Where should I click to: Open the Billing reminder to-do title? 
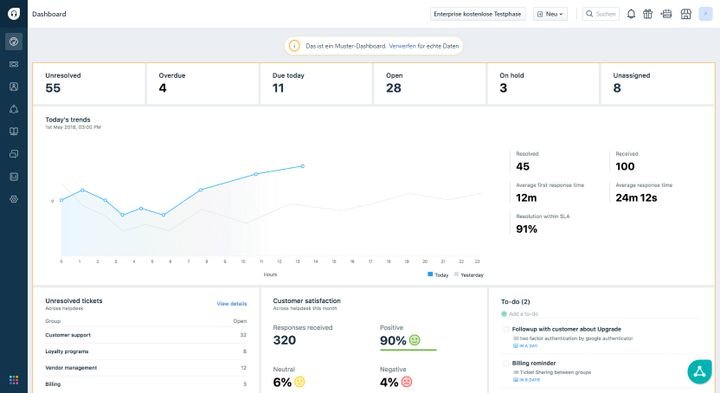click(x=534, y=363)
